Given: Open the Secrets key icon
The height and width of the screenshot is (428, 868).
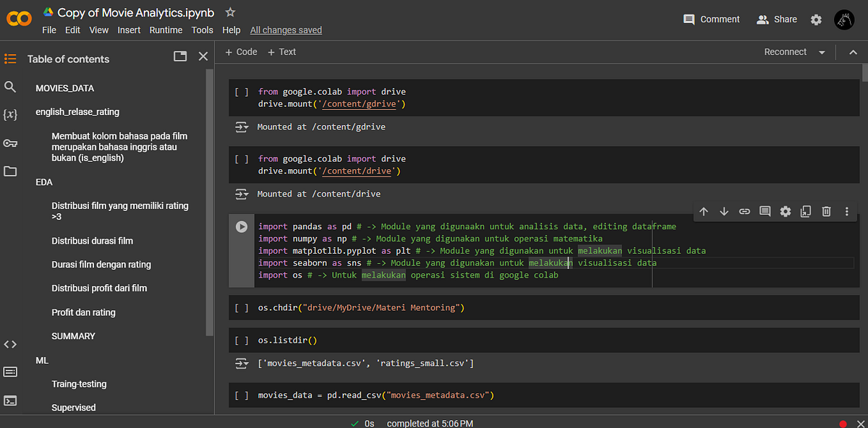Looking at the screenshot, I should coord(10,143).
